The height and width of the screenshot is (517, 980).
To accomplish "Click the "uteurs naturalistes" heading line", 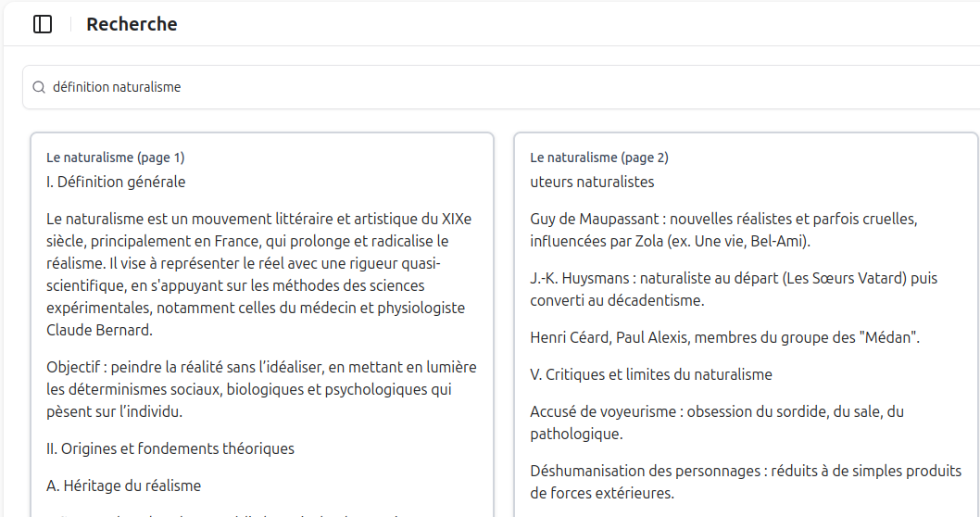I will 592,182.
